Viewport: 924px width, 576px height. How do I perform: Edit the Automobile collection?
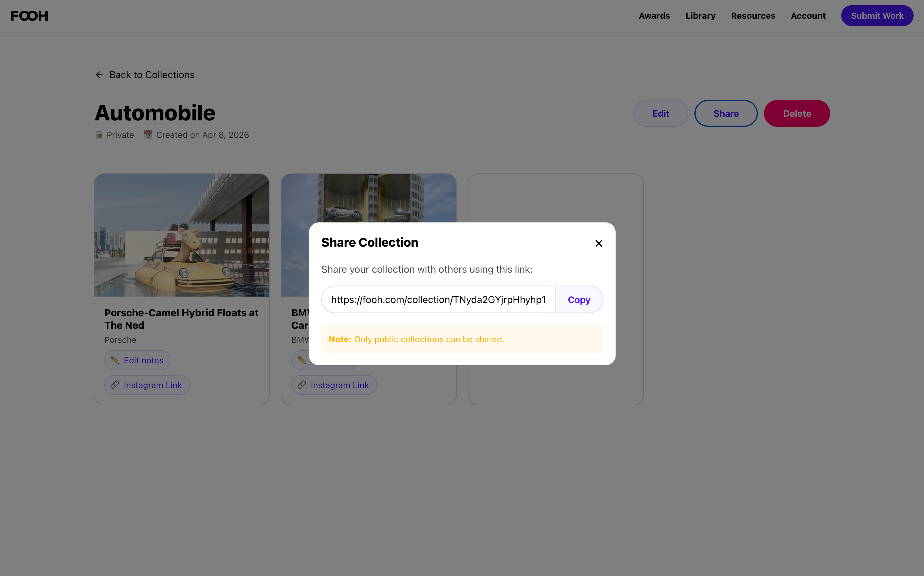tap(661, 113)
